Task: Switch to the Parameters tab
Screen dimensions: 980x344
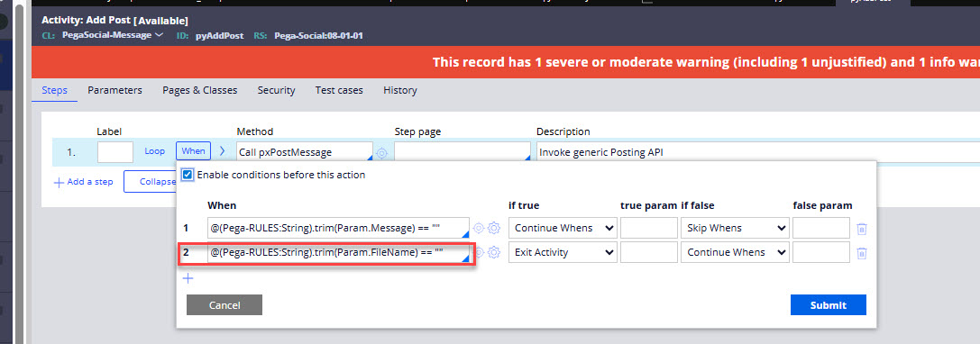Action: pyautogui.click(x=115, y=90)
